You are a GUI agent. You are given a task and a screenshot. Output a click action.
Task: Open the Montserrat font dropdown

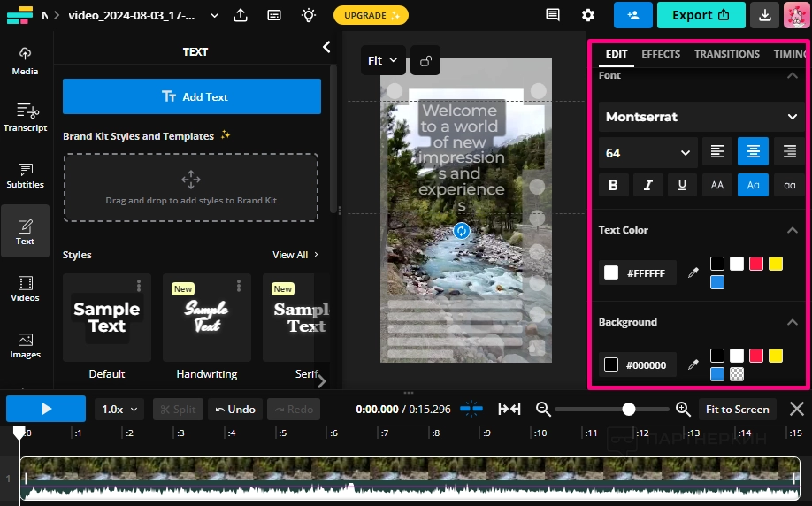point(701,117)
